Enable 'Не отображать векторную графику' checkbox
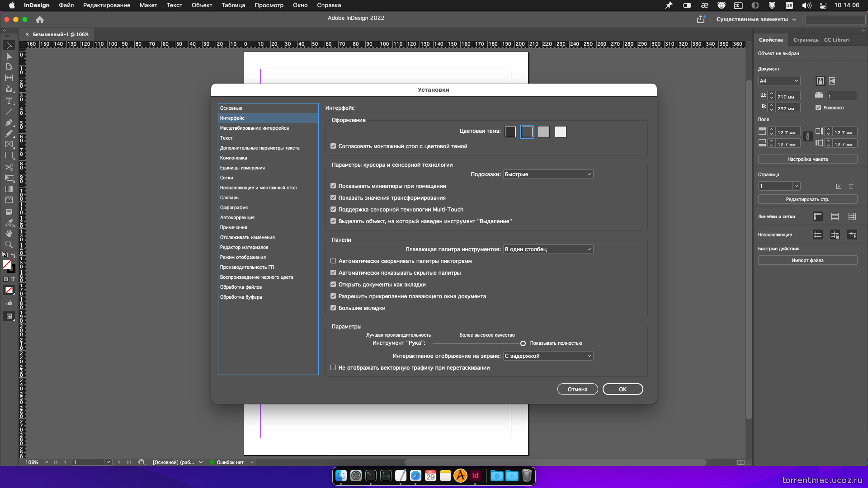The width and height of the screenshot is (868, 488). click(x=333, y=367)
